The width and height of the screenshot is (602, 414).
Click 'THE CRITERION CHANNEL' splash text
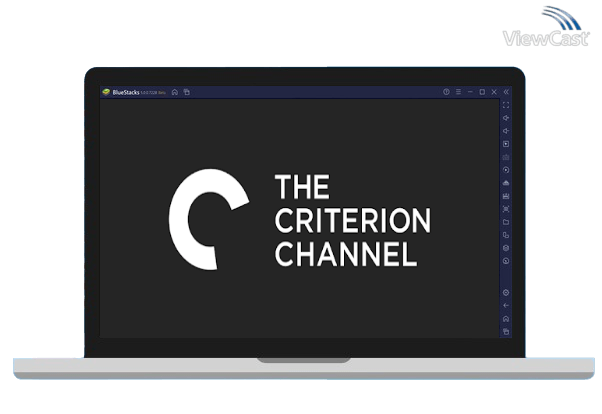coord(353,220)
